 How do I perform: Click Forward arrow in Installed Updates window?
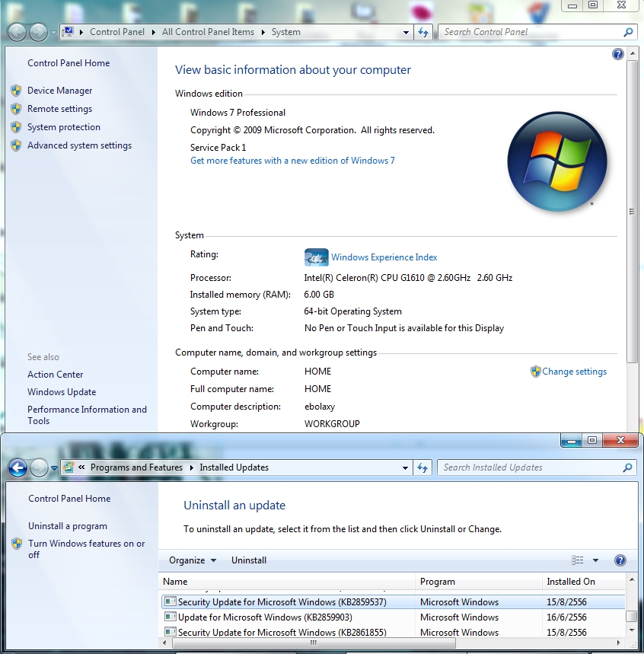[40, 467]
